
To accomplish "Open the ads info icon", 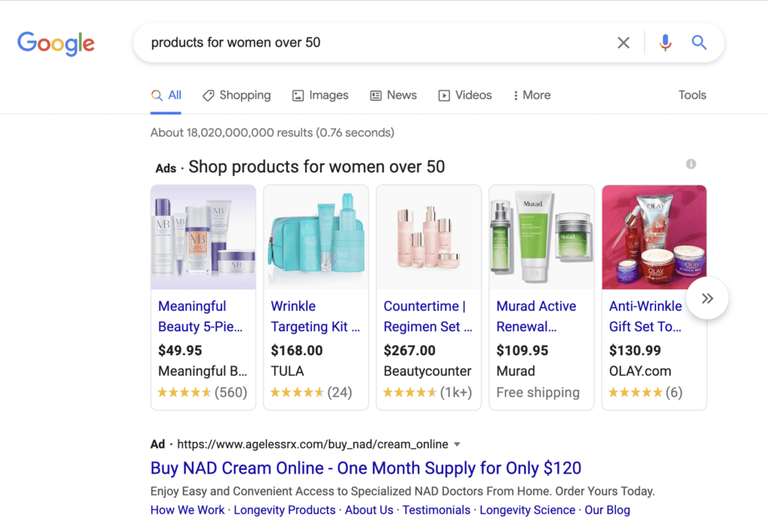I will [691, 164].
